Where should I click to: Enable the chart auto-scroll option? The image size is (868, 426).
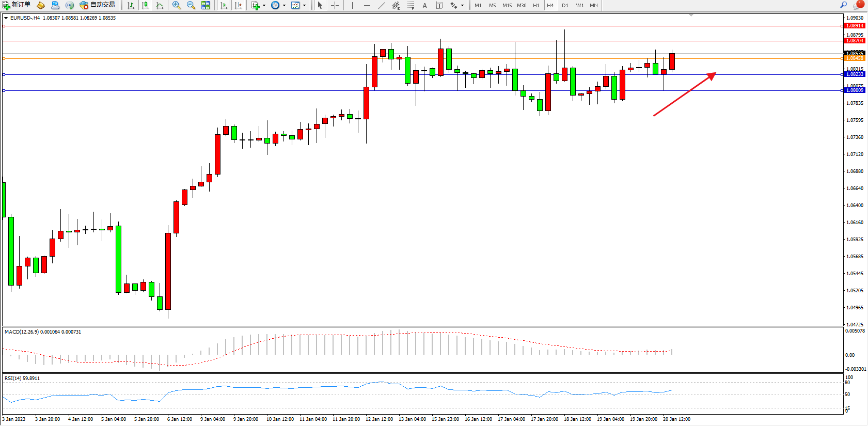(224, 5)
